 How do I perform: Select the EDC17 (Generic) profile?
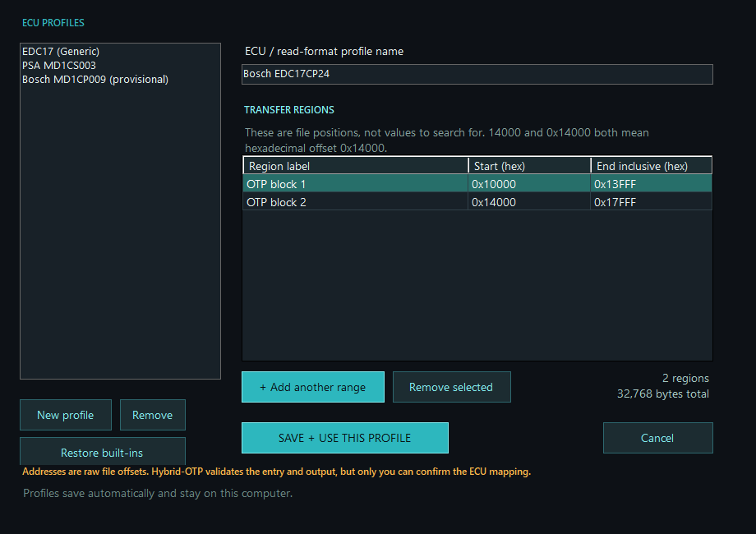[120, 52]
